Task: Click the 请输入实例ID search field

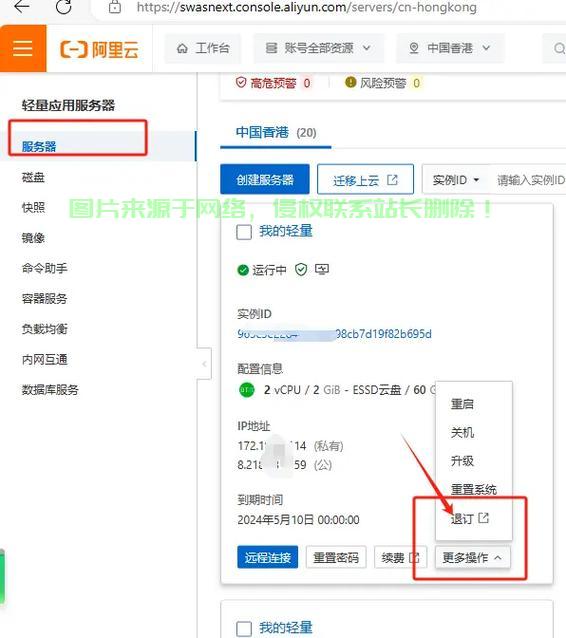Action: click(531, 179)
